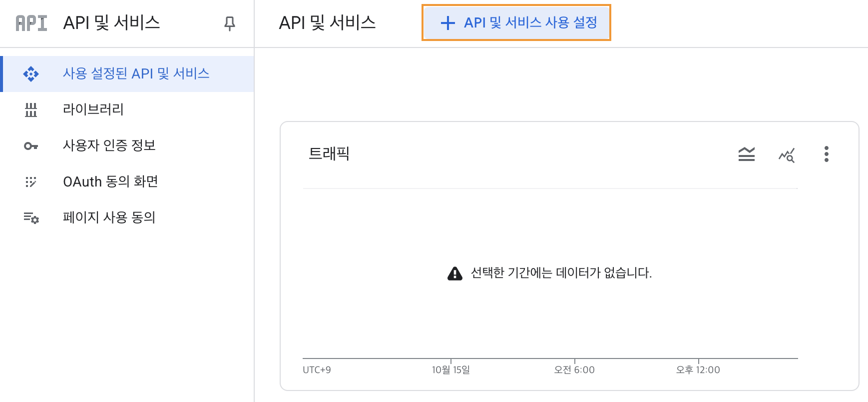
Task: Open the 트래픽 card's three-dot more options menu
Action: tap(826, 154)
